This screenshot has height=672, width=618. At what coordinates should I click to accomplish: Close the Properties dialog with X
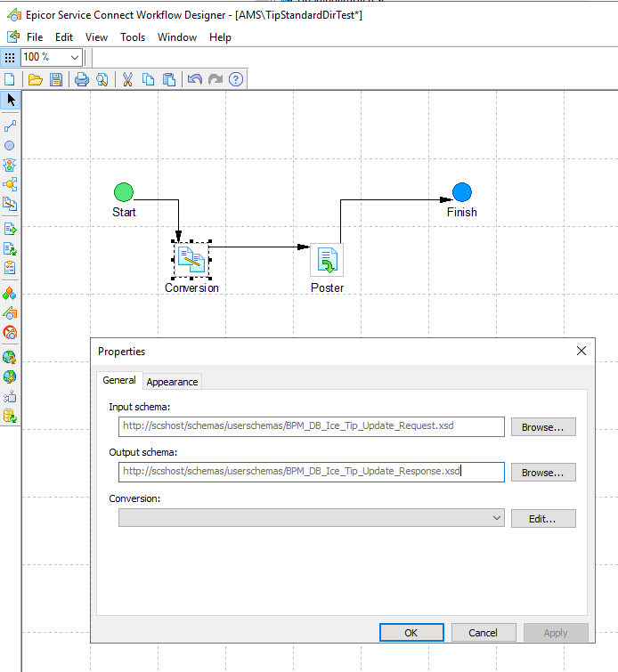coord(581,351)
